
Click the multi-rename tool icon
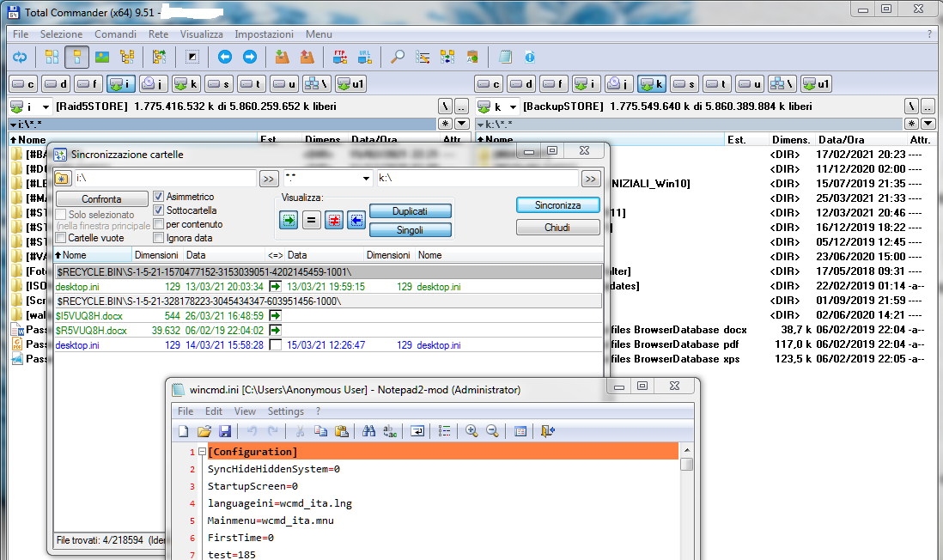(423, 58)
